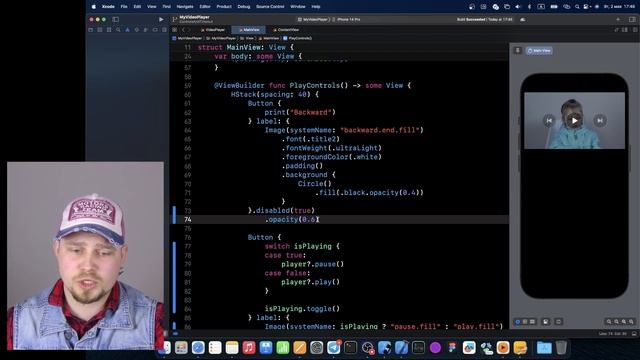Select selectable preview mode
Viewport: 640px width, 360px height.
coord(525,322)
